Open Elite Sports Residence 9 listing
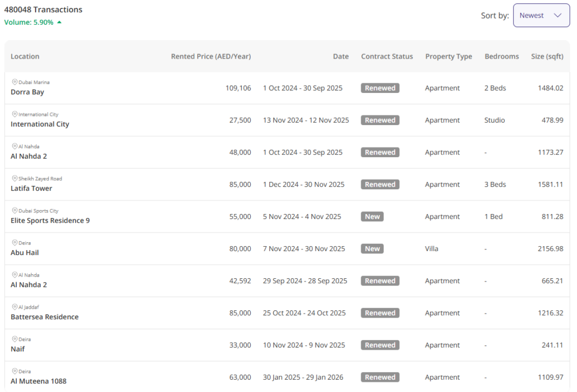The width and height of the screenshot is (577, 392). (x=50, y=221)
